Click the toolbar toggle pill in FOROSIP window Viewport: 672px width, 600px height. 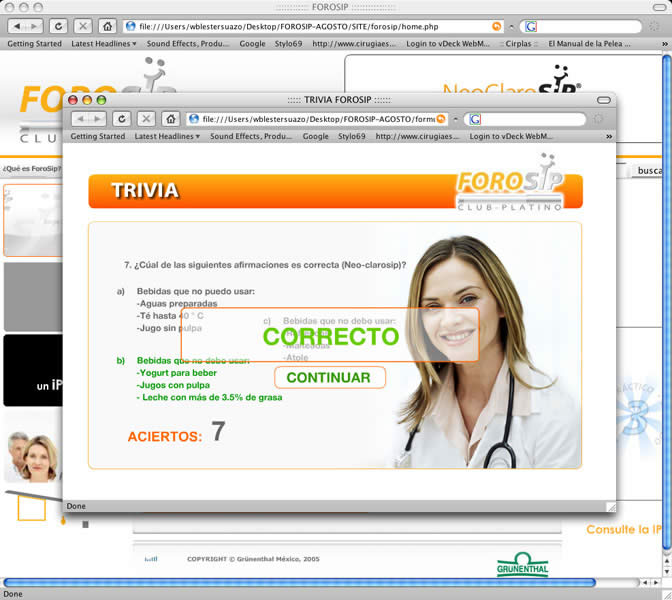(x=660, y=7)
